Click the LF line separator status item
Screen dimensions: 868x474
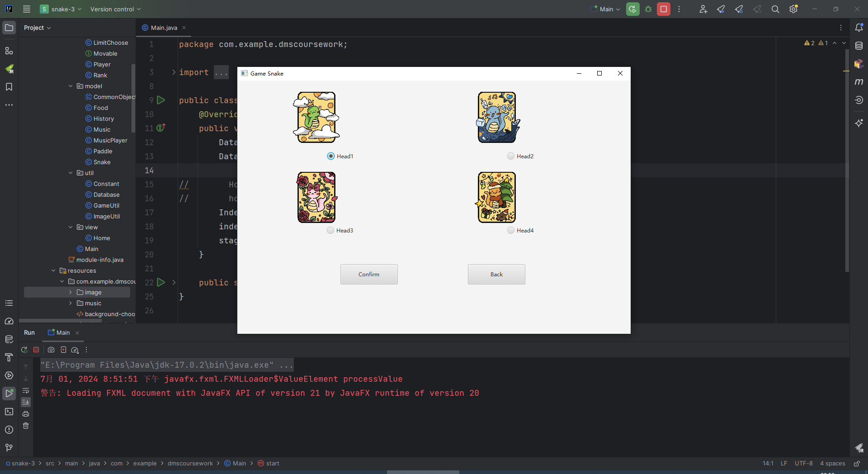(x=784, y=463)
